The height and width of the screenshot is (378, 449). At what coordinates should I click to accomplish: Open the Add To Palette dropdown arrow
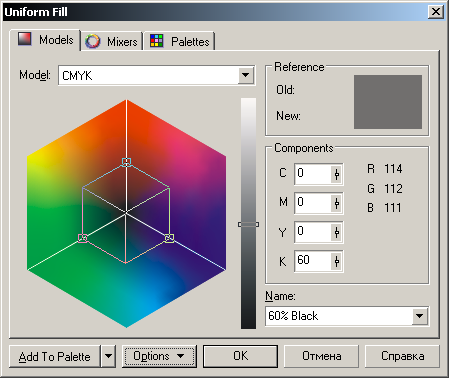[x=108, y=356]
